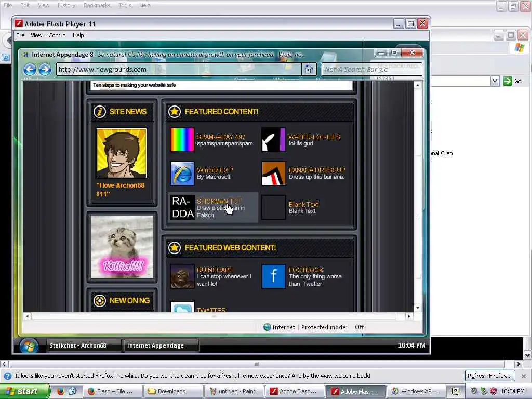Open the RUINSCAPE character icon
This screenshot has height=399, width=532.
click(x=182, y=276)
